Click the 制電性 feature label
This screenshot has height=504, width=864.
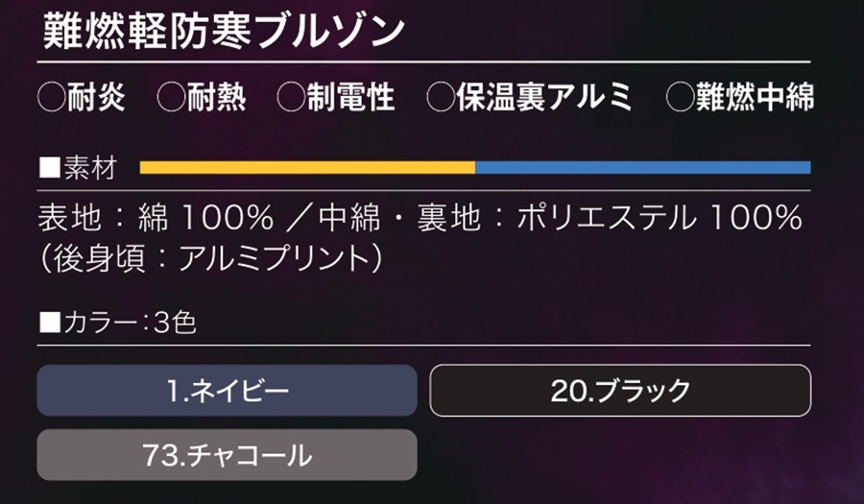[349, 97]
